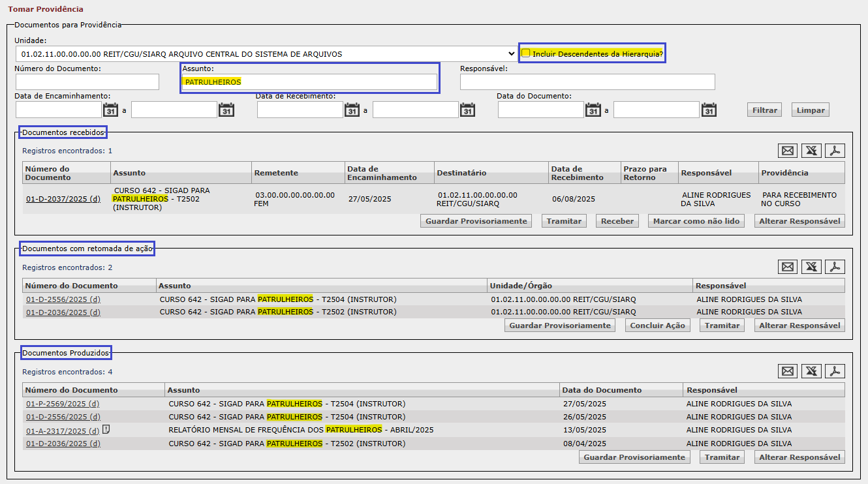Image resolution: width=868 pixels, height=484 pixels.
Task: Clear filters with the Limpar button
Action: [x=811, y=110]
